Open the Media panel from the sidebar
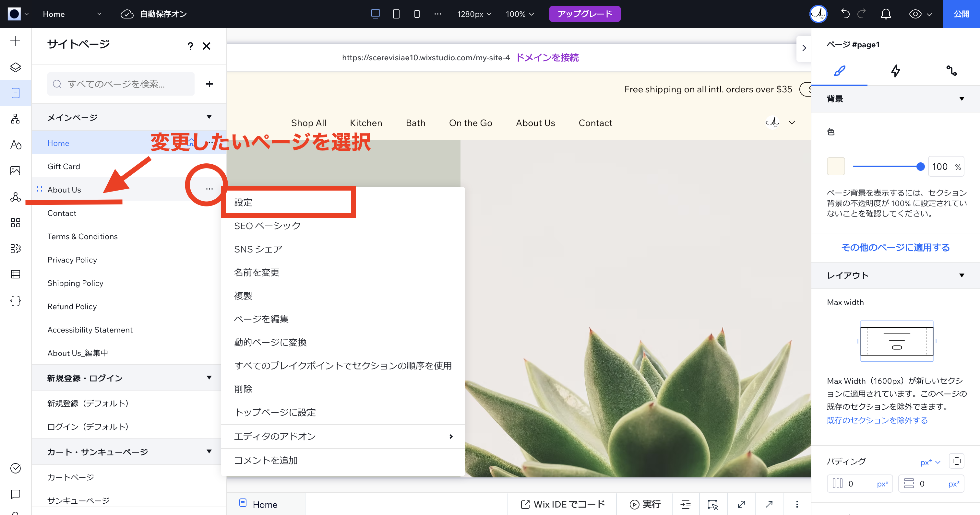980x515 pixels. (x=15, y=171)
